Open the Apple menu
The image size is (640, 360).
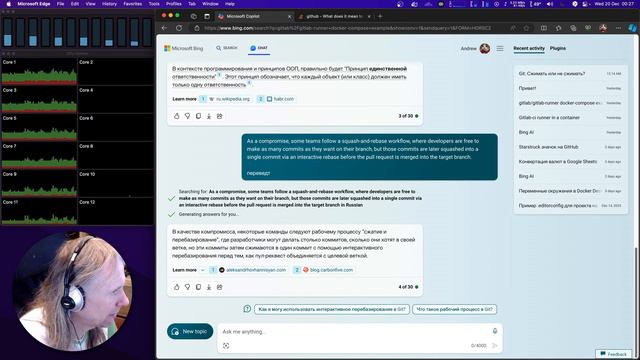click(x=8, y=4)
